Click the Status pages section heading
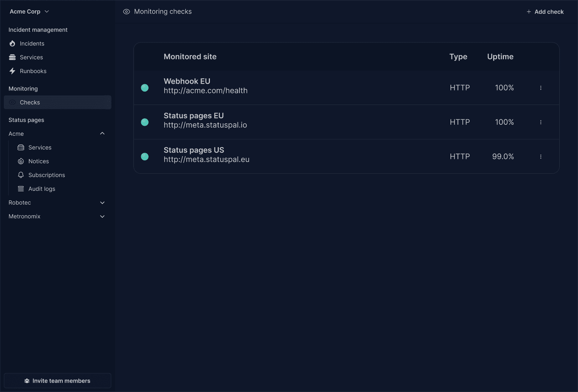The width and height of the screenshot is (578, 392). click(x=26, y=120)
